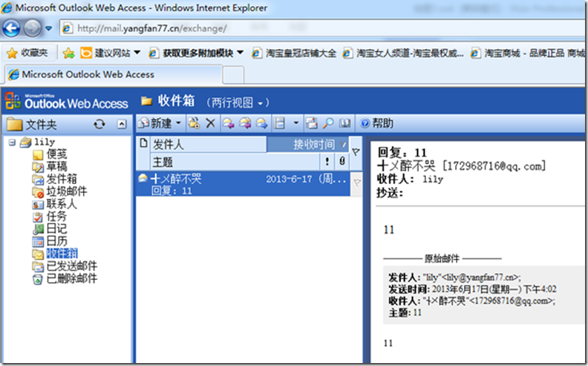The image size is (588, 366).
Task: Click the Outlook Web Access logo
Action: point(67,101)
